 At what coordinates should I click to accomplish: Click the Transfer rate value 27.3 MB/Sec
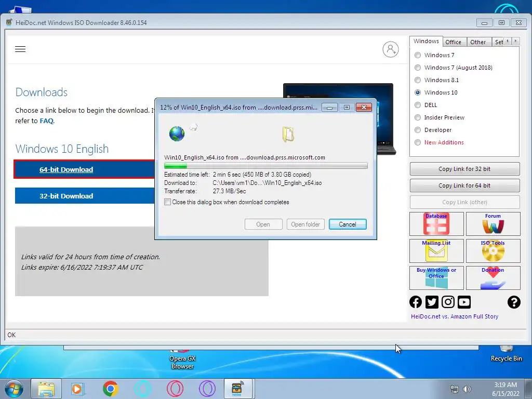[229, 191]
